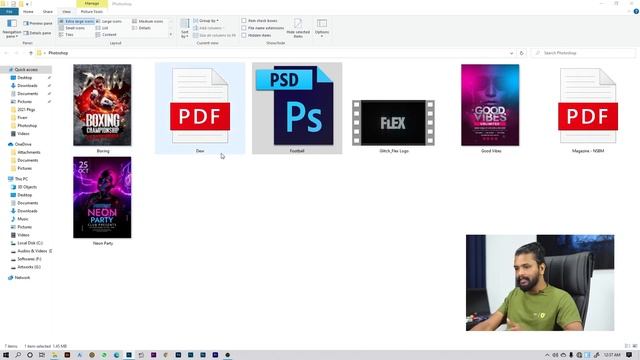Viewport: 640px width, 360px height.
Task: Switch to the View ribbon tab
Action: click(67, 11)
